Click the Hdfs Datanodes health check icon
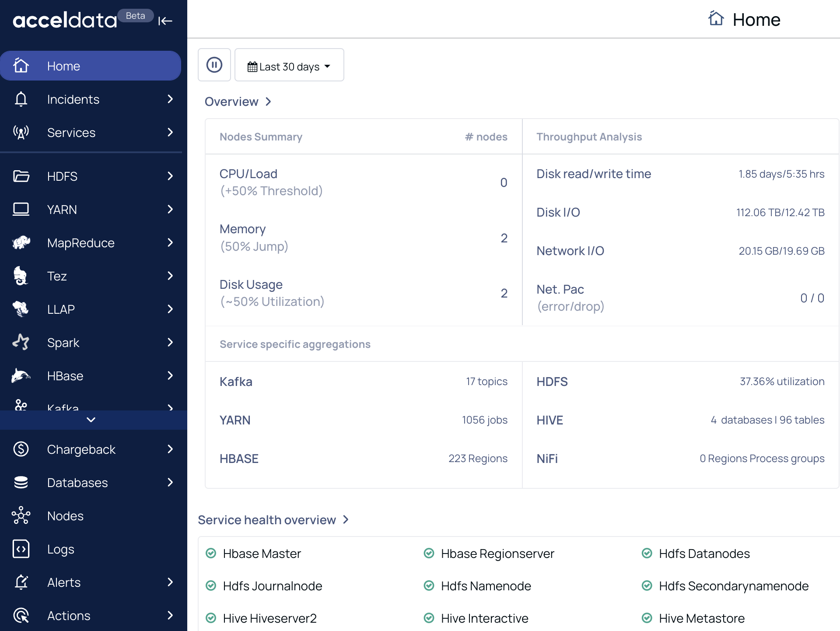Screen dimensions: 840x631 [x=647, y=554]
